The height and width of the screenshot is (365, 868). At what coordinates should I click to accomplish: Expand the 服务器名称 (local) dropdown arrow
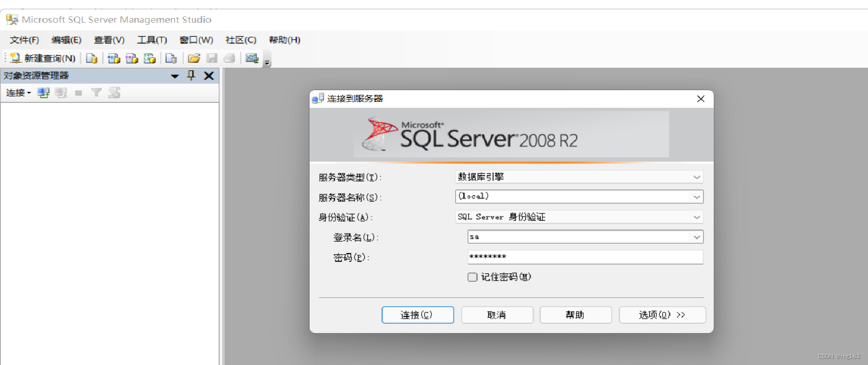click(697, 197)
